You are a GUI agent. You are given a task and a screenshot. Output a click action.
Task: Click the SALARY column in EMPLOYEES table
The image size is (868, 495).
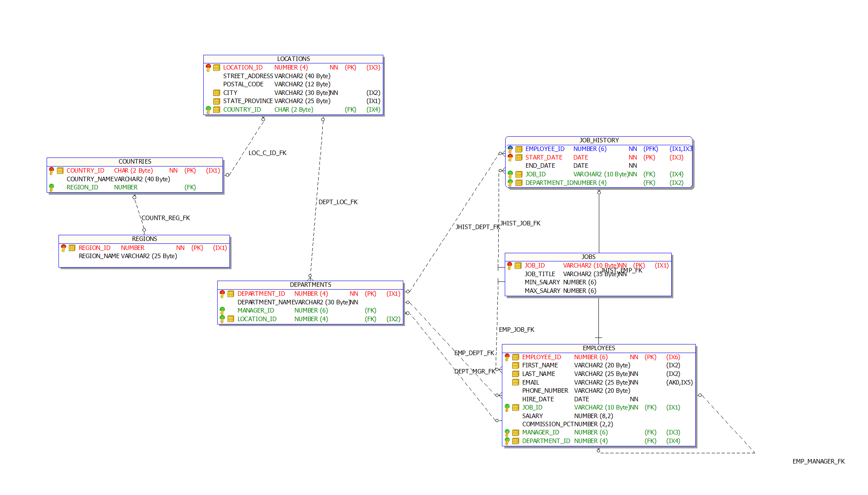[532, 416]
